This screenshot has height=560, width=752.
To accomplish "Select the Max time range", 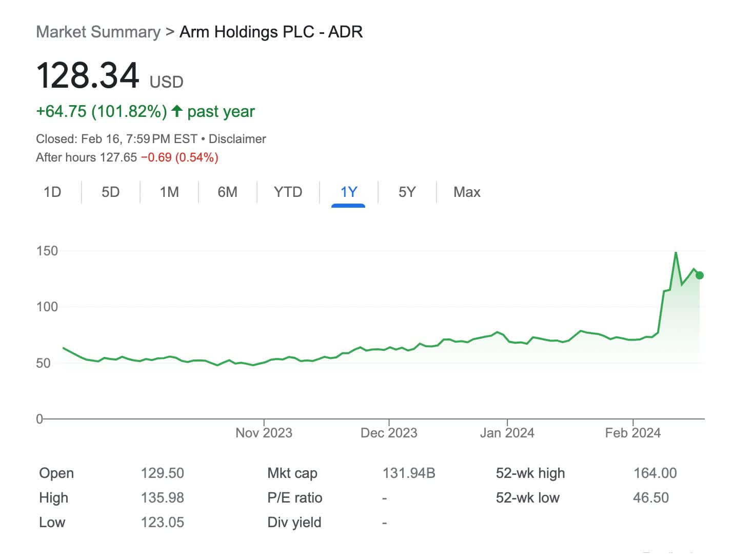I will 467,192.
